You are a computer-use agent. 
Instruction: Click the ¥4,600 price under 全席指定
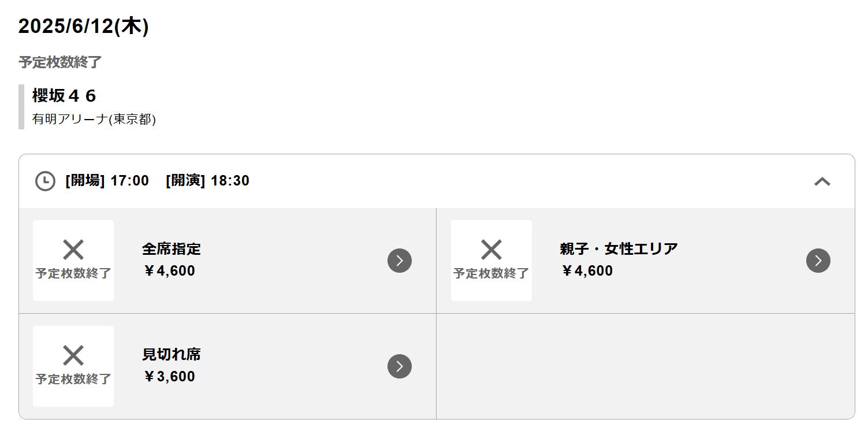coord(169,271)
